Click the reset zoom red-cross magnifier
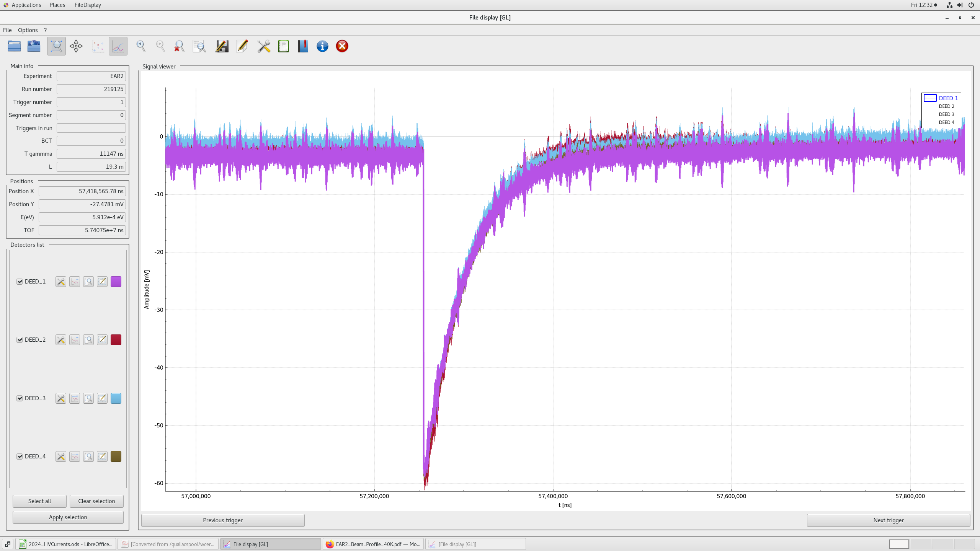The image size is (980, 551). 179,46
